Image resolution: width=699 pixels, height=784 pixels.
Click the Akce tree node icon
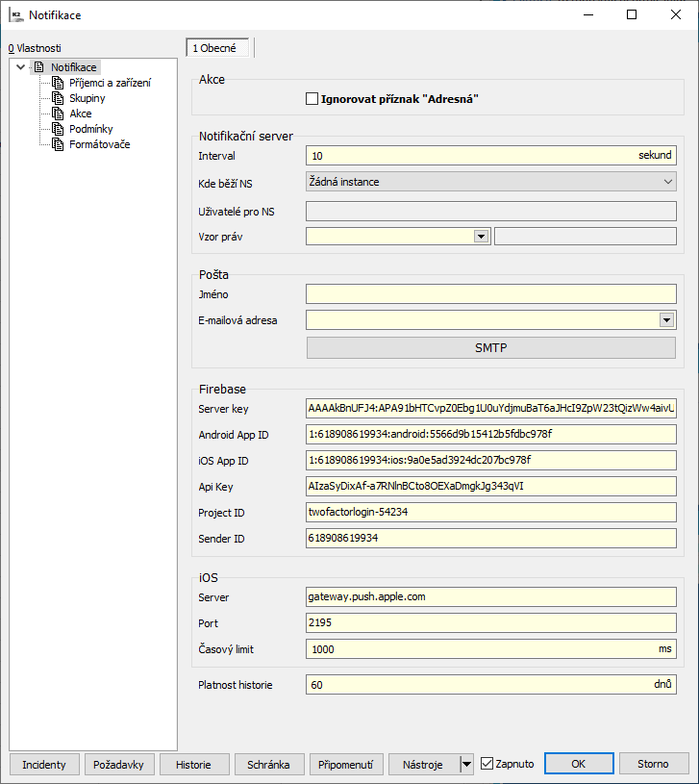[58, 114]
